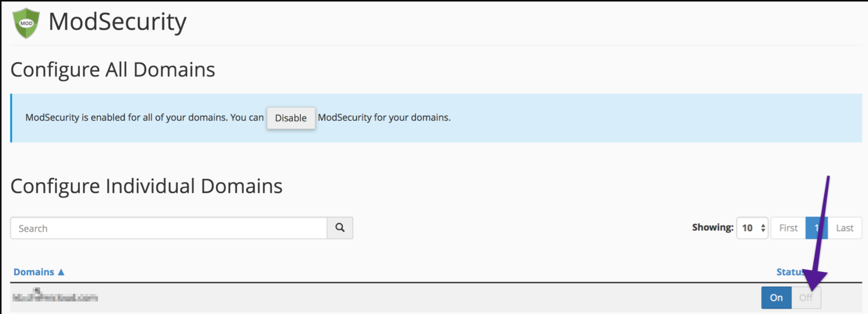
Task: Click the ModSecurity page title
Action: (117, 22)
